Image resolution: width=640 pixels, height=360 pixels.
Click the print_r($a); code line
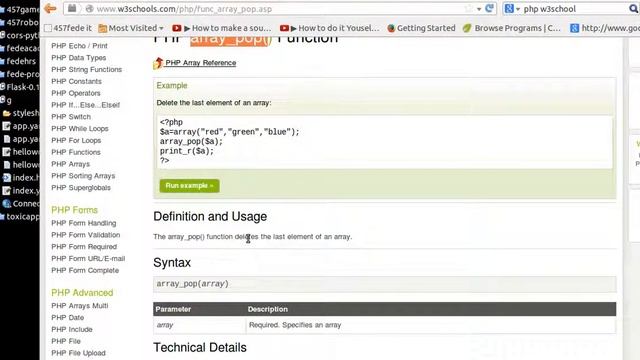point(187,151)
